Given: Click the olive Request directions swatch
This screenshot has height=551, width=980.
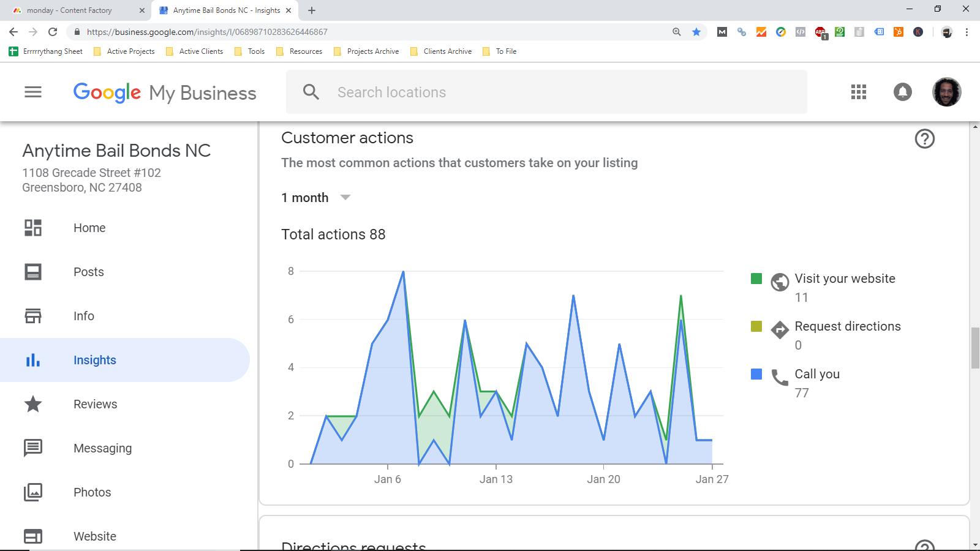Looking at the screenshot, I should tap(756, 326).
